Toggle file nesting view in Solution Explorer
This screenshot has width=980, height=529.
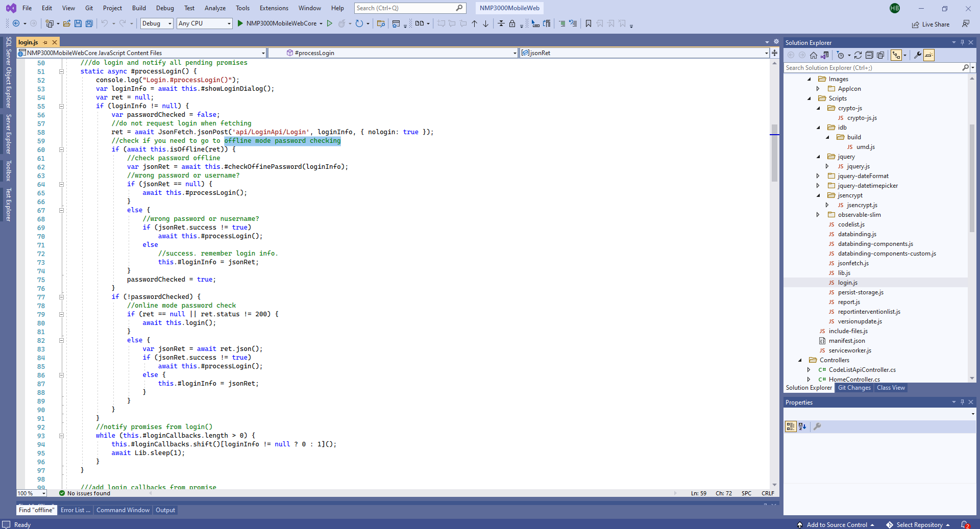[x=896, y=55]
